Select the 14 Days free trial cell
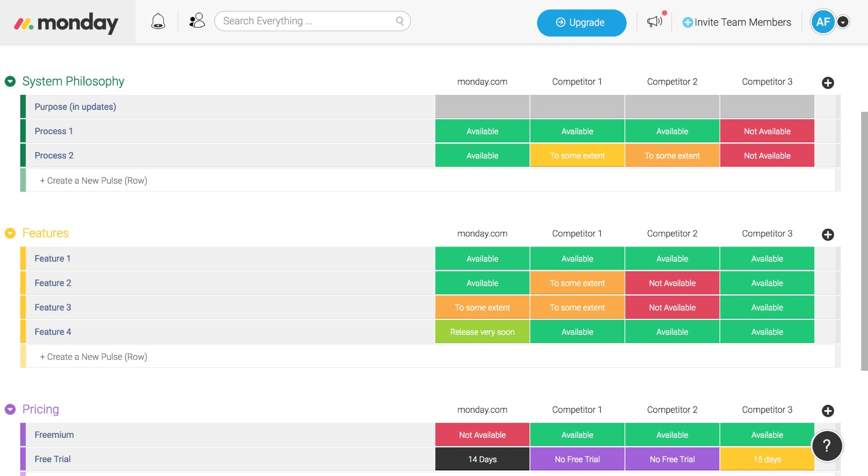Viewport: 868px width, 476px height. (483, 459)
